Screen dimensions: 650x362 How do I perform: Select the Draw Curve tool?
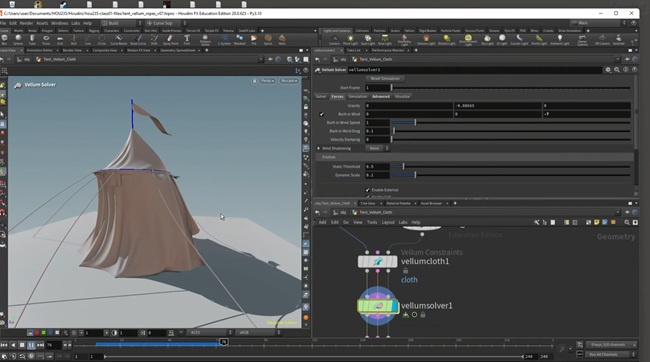pos(138,39)
